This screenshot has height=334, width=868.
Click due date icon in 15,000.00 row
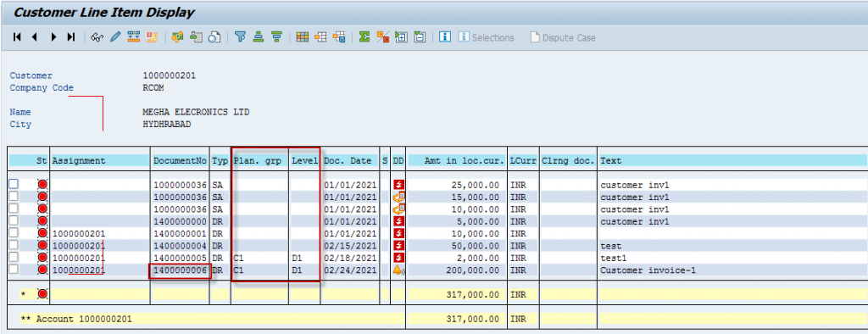tap(398, 197)
